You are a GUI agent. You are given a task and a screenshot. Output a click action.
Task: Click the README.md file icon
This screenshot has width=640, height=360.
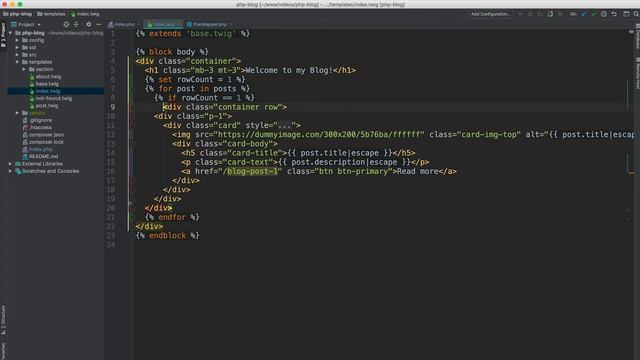pos(25,156)
